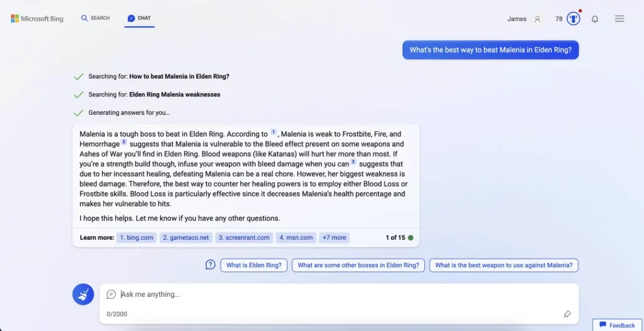Click checkmark beside Generating answers

(x=79, y=113)
